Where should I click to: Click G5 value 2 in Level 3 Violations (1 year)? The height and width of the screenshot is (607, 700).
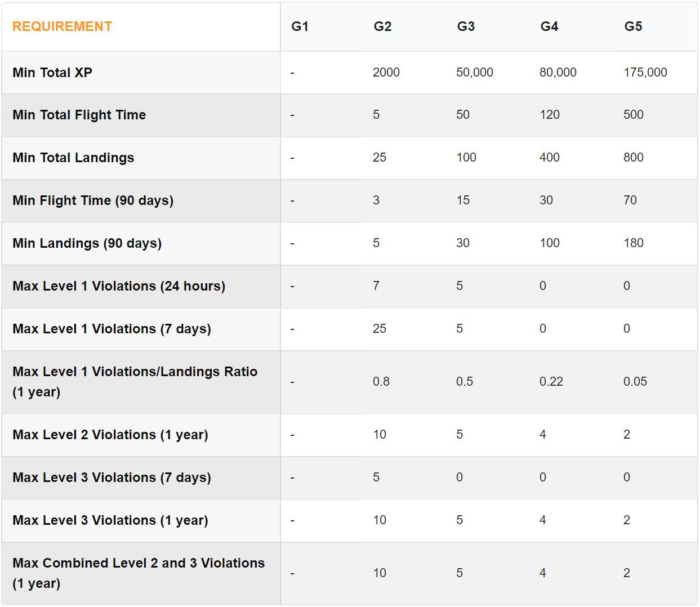point(627,520)
